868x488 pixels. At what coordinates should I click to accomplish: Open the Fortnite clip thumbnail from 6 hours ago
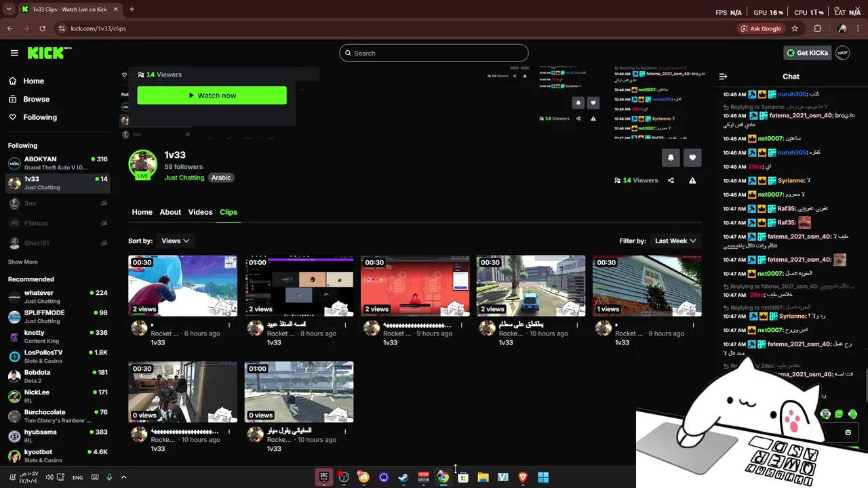click(x=182, y=285)
